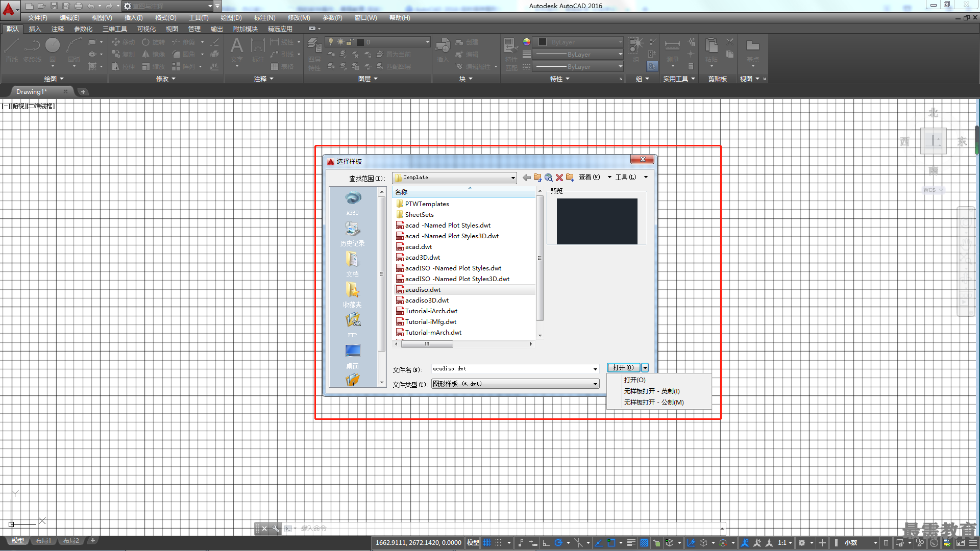Choose 无样板打开 - 英制(I) from the menu
The width and height of the screenshot is (980, 551).
pos(652,391)
